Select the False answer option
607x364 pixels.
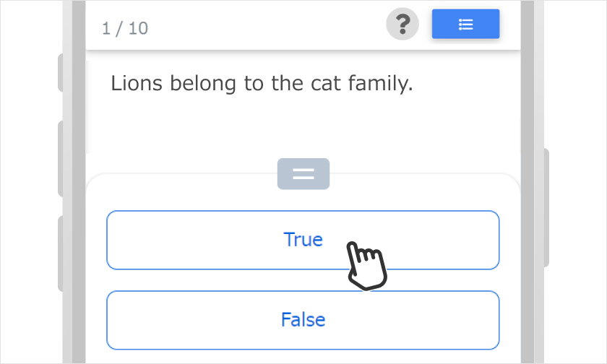[x=217, y=319]
